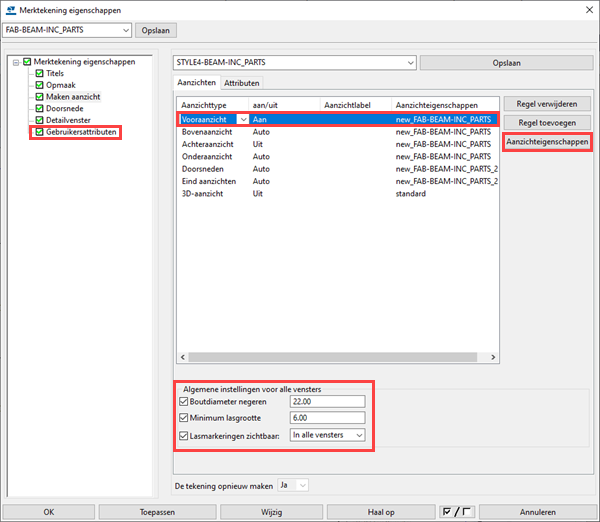Toggle the Titels checkbox
The height and width of the screenshot is (522, 600).
tap(39, 73)
